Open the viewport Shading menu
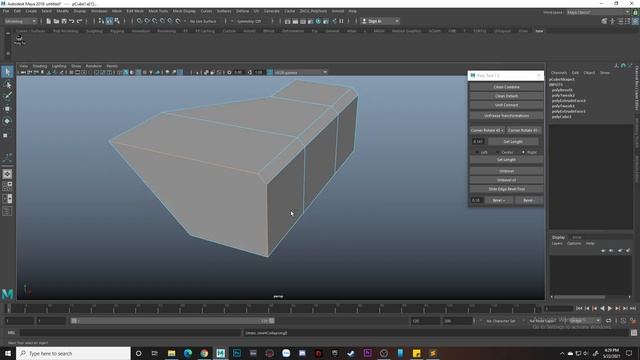The image size is (640, 360). point(40,66)
